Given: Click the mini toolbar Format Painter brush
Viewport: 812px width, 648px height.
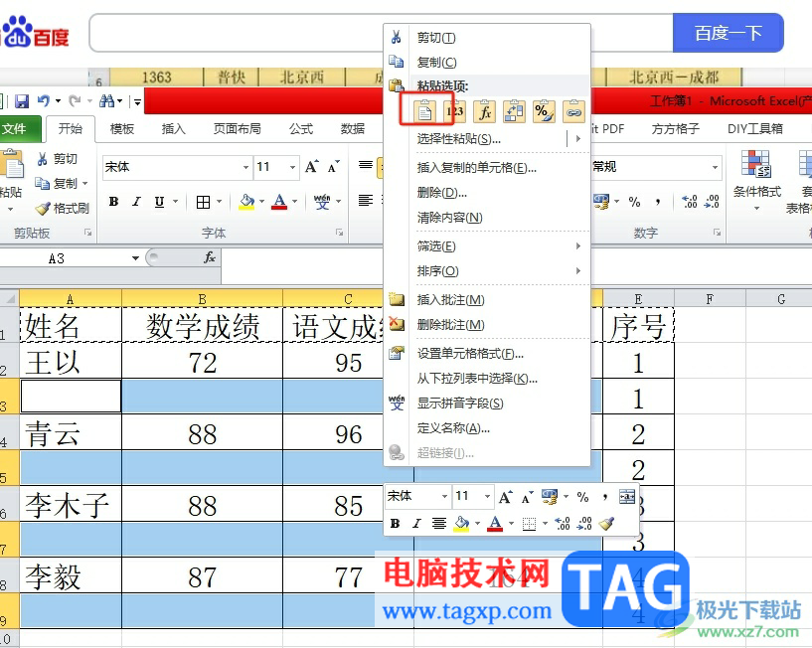Looking at the screenshot, I should [x=606, y=524].
